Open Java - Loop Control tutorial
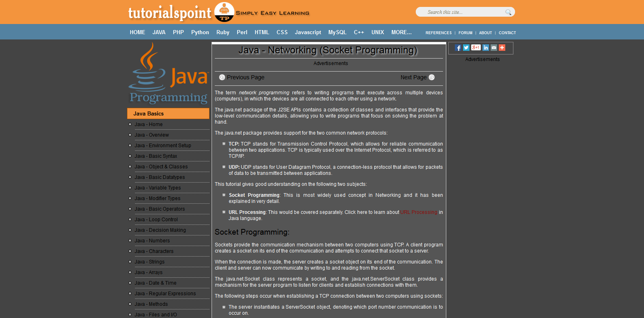Screen dimensions: 644x318 [x=156, y=220]
